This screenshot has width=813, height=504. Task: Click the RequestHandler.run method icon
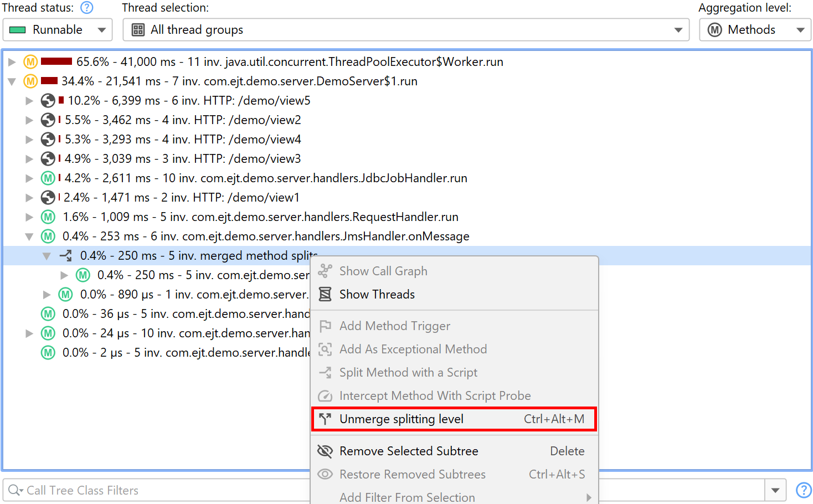[x=48, y=217]
